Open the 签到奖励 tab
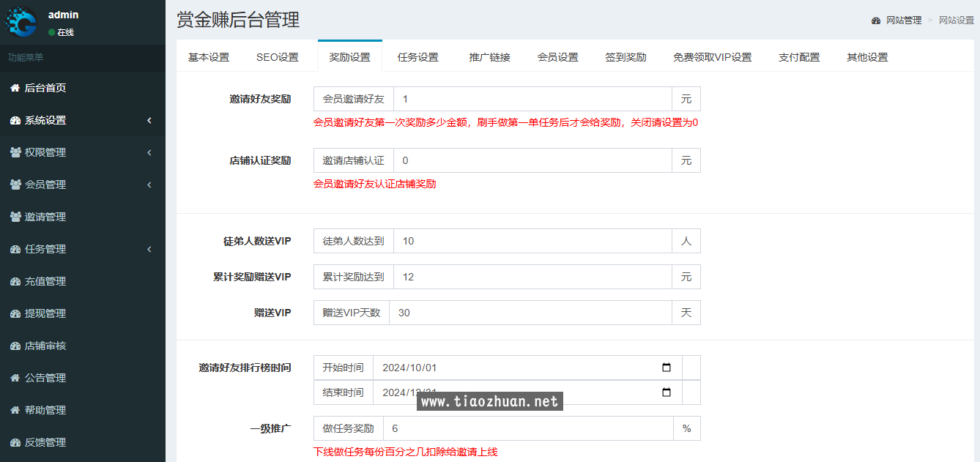The width and height of the screenshot is (980, 462). tap(626, 57)
